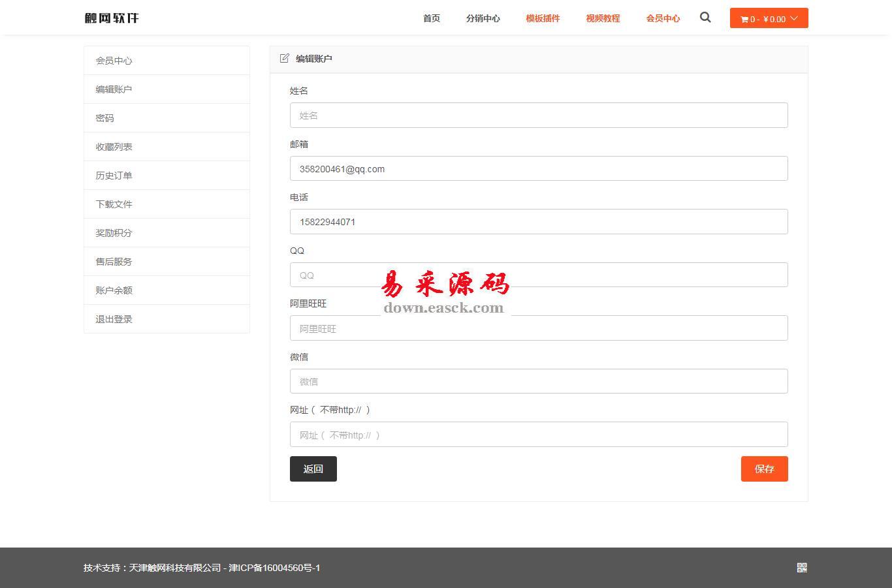Click the search magnifier icon
Screen dimensions: 892x588
tap(705, 18)
